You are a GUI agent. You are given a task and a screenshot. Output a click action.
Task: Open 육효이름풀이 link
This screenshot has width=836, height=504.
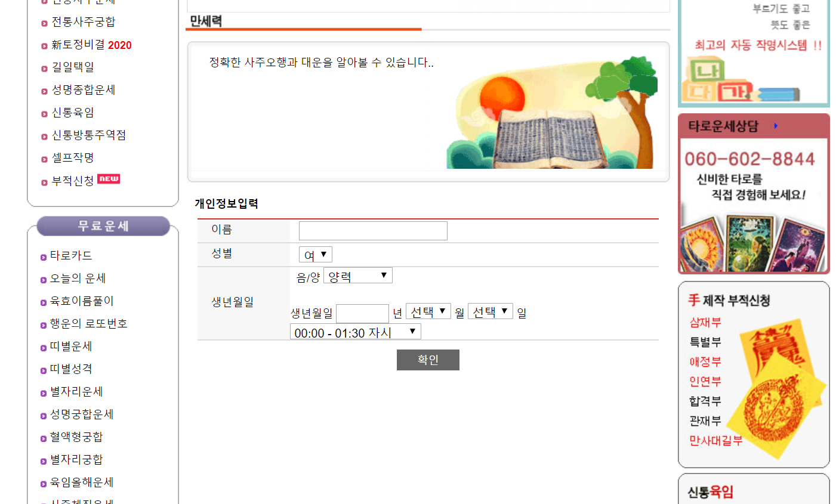(82, 301)
